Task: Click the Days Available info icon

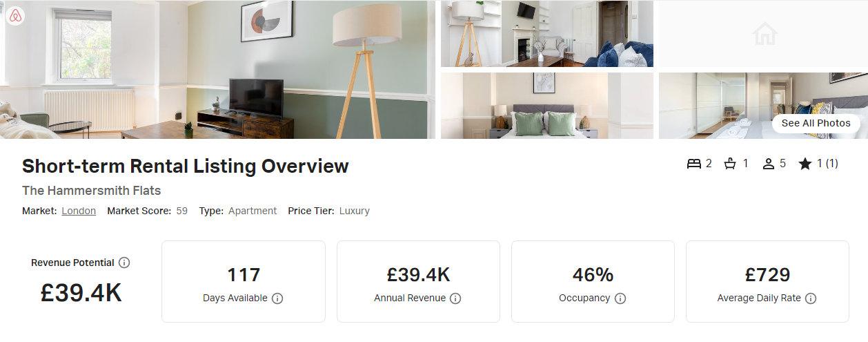Action: [277, 298]
